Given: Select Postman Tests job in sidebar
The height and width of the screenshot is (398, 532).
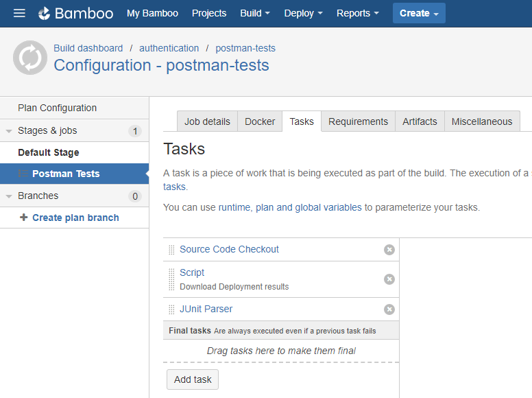Looking at the screenshot, I should click(x=66, y=174).
